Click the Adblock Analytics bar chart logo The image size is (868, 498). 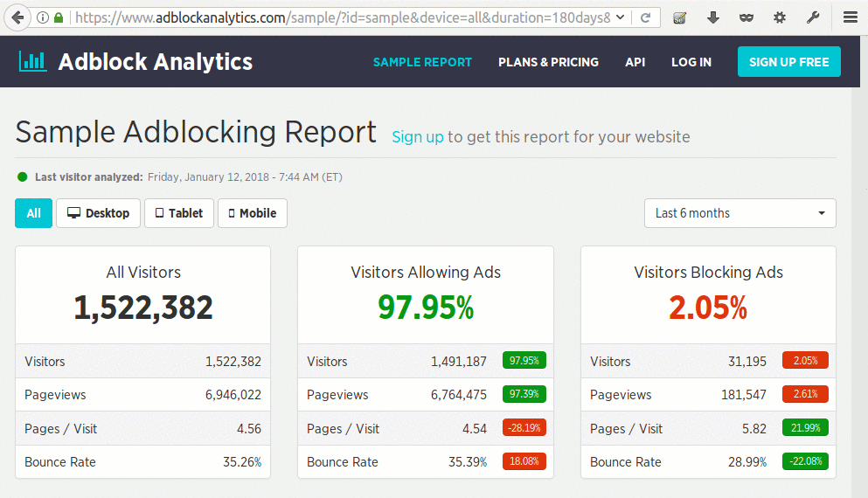tap(32, 61)
